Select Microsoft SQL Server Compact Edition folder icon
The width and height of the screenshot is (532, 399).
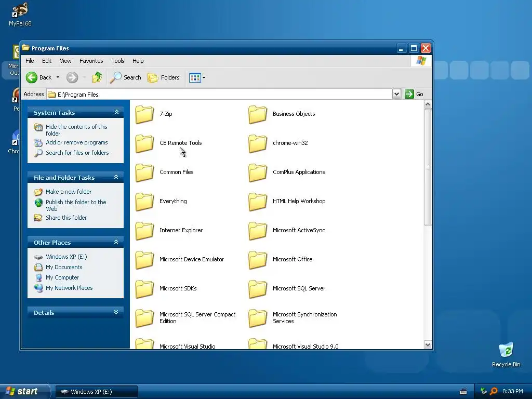pos(144,318)
